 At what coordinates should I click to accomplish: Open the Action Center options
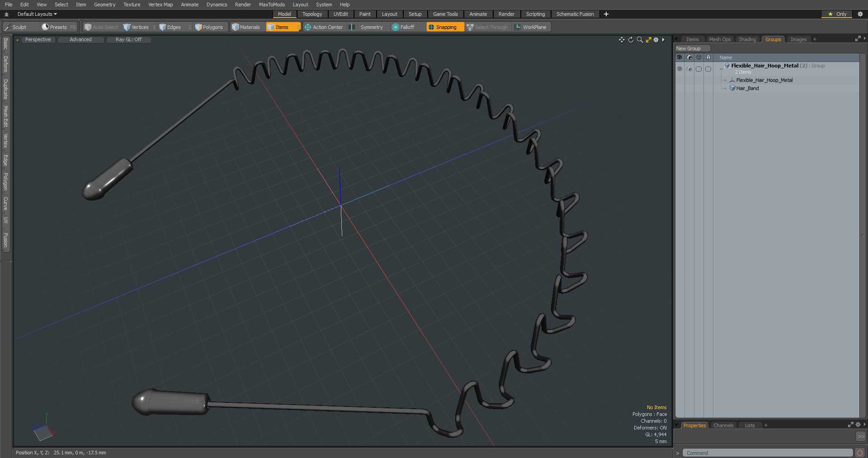click(x=324, y=27)
